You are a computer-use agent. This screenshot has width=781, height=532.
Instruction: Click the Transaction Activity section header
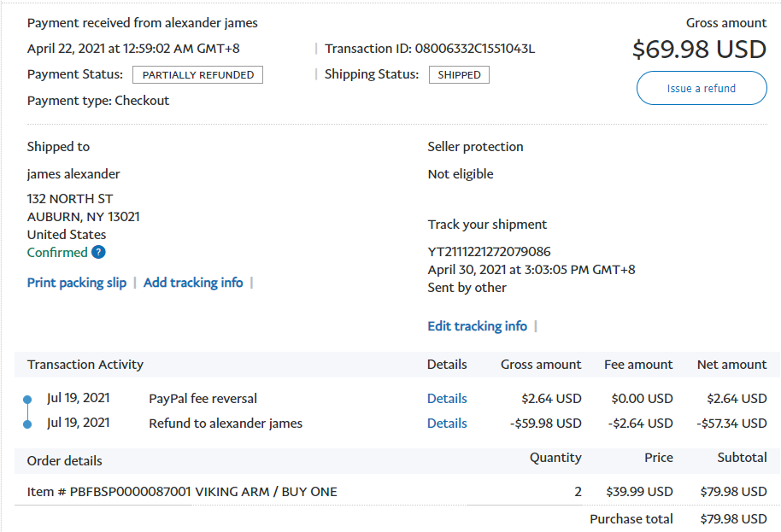(85, 365)
